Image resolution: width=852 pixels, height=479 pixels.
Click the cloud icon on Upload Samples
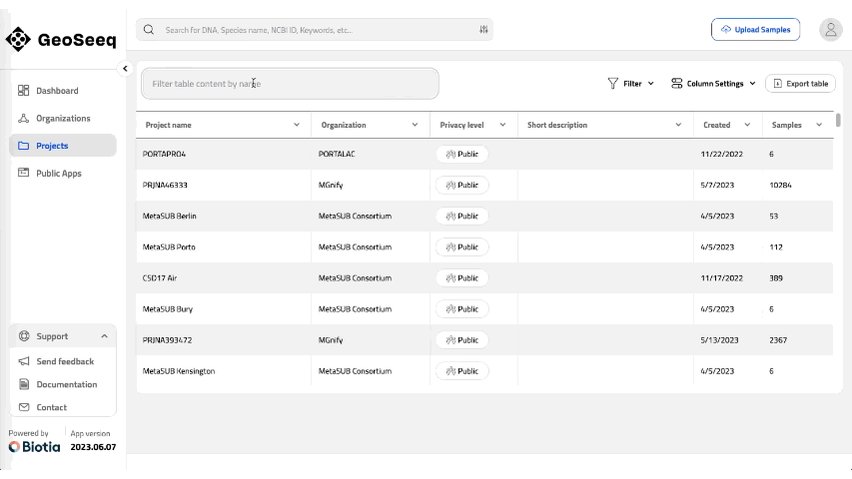tap(725, 30)
